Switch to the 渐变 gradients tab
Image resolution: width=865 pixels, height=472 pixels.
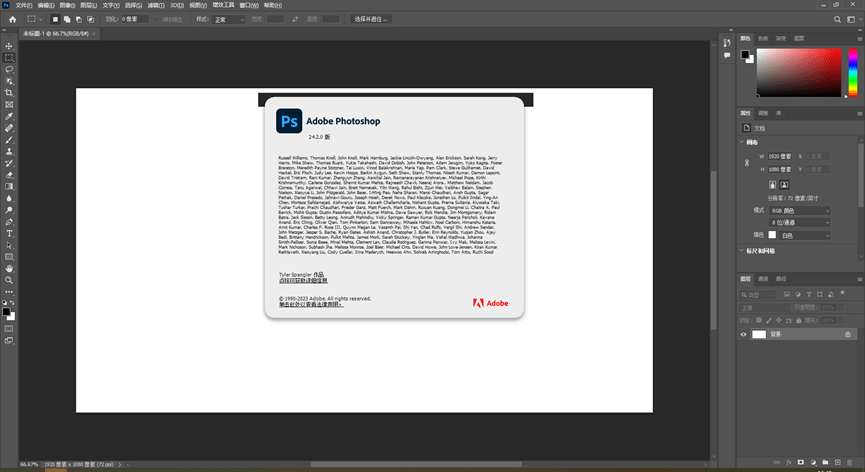point(781,39)
